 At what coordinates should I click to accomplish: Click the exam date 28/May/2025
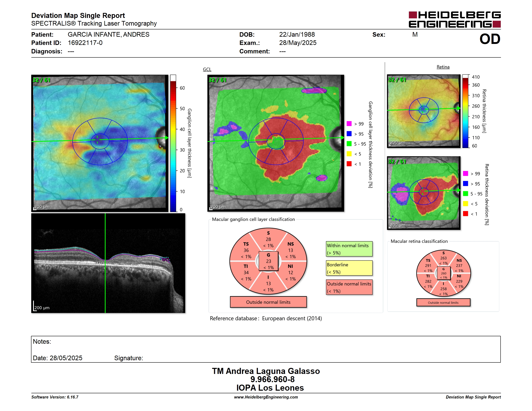[x=298, y=43]
